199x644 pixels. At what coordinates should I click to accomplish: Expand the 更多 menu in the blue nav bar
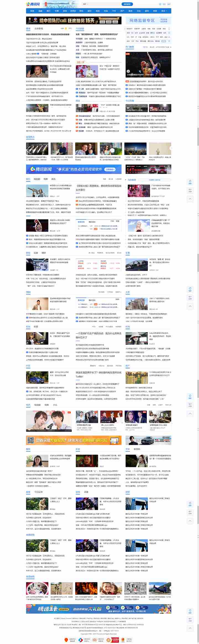pyautogui.click(x=164, y=11)
